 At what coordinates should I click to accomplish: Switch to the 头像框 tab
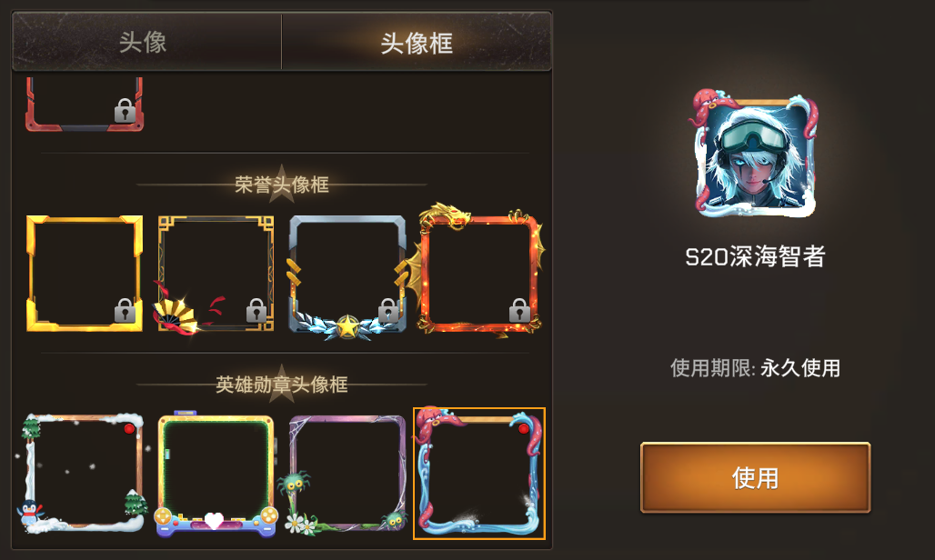pos(417,42)
